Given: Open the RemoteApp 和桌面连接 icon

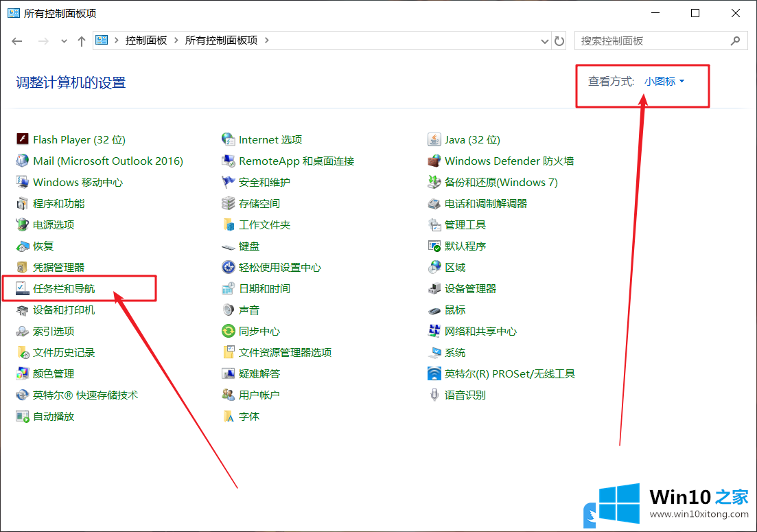Looking at the screenshot, I should click(228, 161).
